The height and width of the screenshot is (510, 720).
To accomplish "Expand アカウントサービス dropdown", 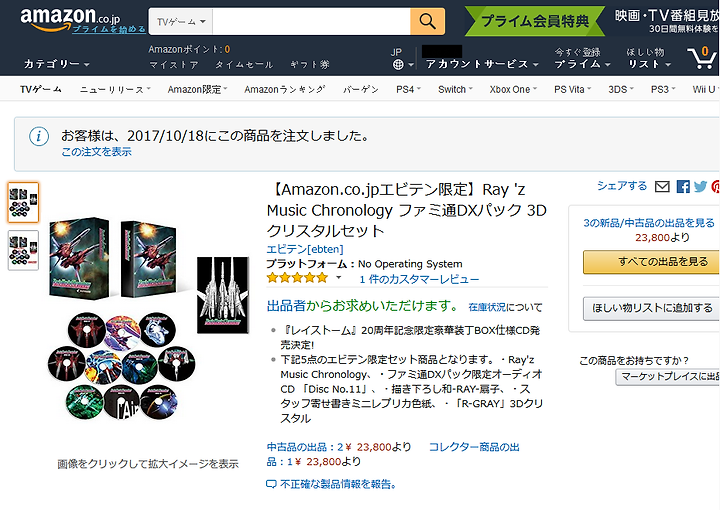I will coord(482,64).
